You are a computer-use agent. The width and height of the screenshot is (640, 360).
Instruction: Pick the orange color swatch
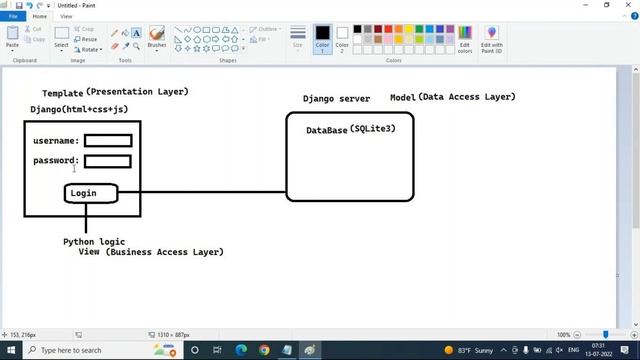pyautogui.click(x=399, y=29)
